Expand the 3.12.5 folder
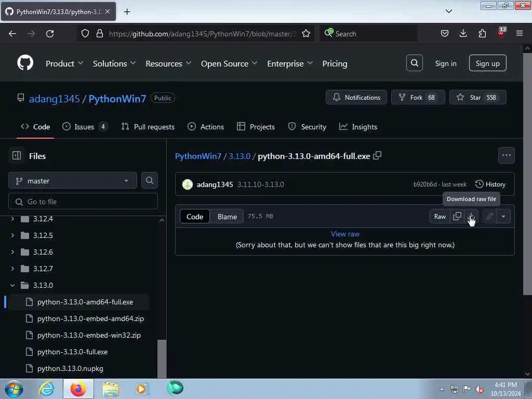Screen dimensions: 532x399 tap(12, 235)
